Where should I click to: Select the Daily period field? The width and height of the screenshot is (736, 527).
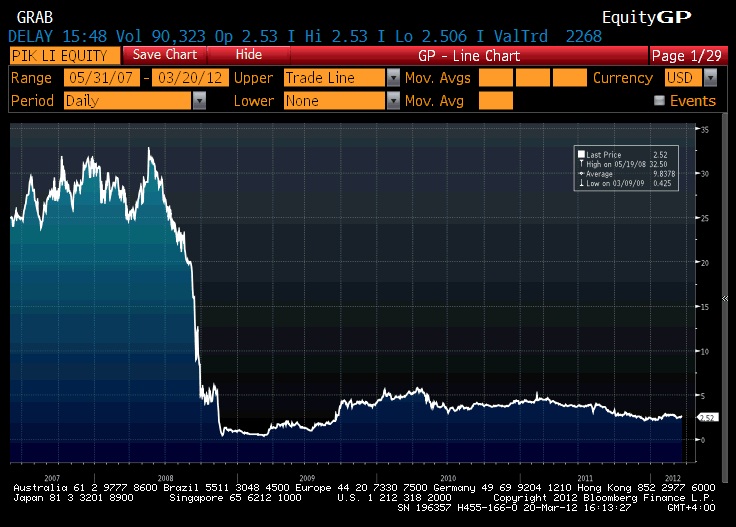click(x=128, y=100)
